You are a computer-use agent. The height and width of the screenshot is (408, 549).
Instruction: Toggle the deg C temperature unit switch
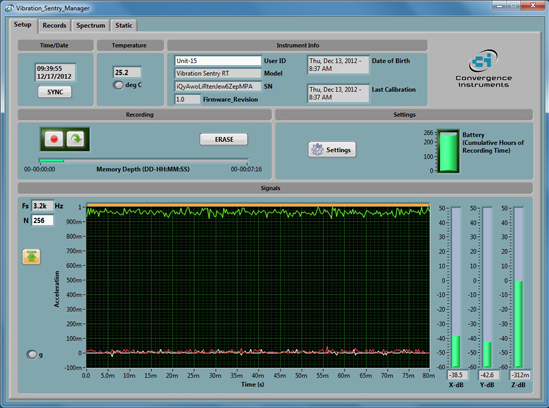pyautogui.click(x=118, y=85)
